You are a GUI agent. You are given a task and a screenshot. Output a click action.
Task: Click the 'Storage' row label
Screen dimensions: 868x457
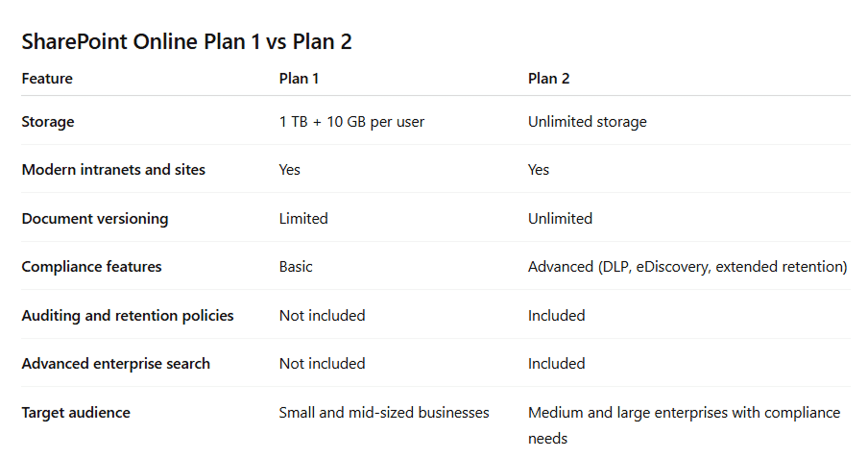(48, 122)
